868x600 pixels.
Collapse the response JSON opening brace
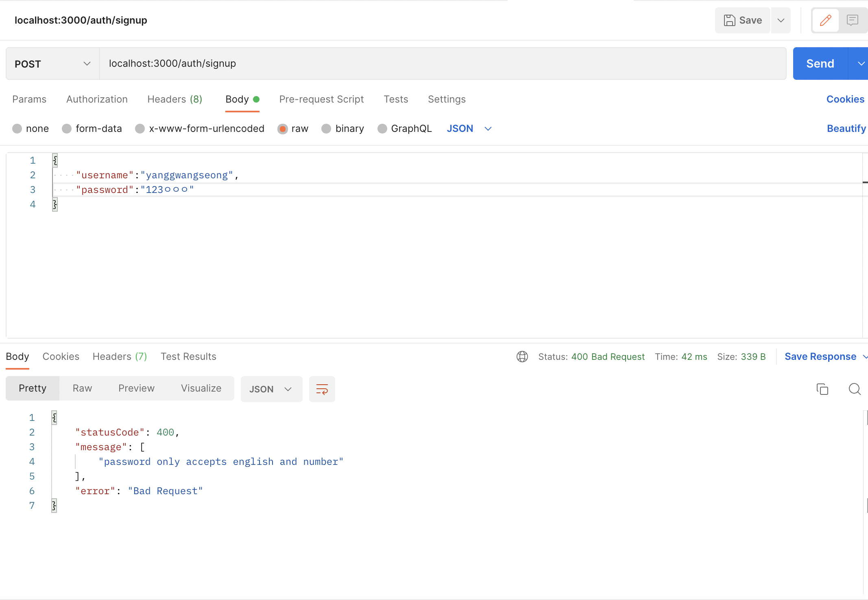tap(54, 417)
